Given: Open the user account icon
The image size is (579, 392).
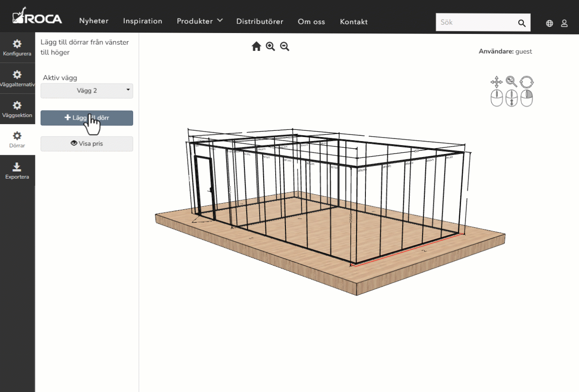Looking at the screenshot, I should pos(564,23).
